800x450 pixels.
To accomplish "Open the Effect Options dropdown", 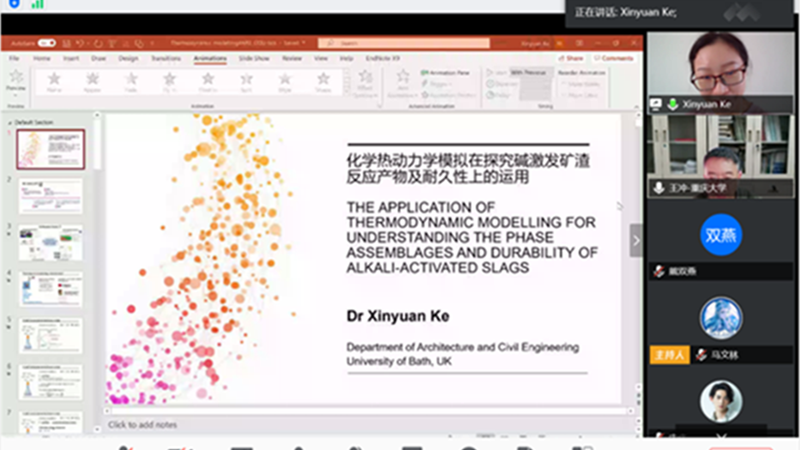I will pyautogui.click(x=365, y=83).
